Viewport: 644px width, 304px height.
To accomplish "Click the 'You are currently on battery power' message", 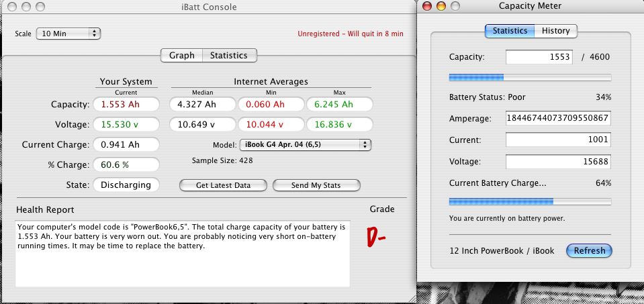I will coord(507,218).
